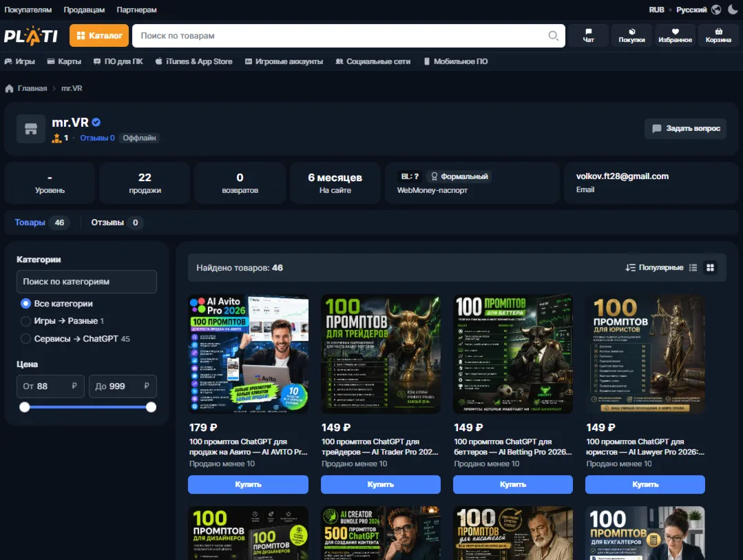The image size is (743, 560).
Task: Click maximum price slider handle
Action: tap(151, 407)
